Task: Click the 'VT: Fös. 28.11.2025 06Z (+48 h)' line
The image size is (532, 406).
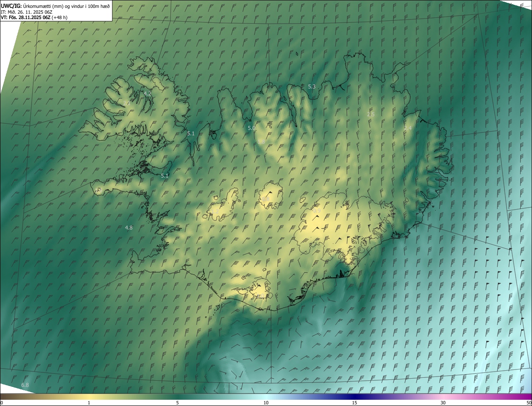Action: click(x=34, y=17)
